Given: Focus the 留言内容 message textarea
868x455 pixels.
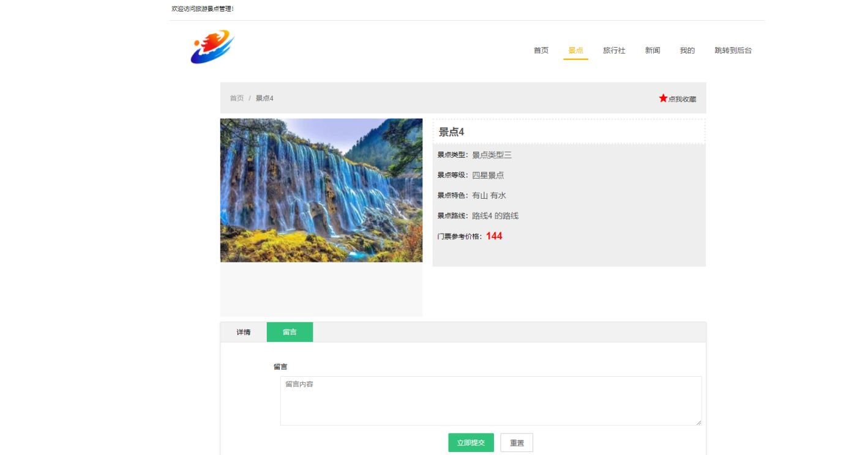Looking at the screenshot, I should pos(491,401).
